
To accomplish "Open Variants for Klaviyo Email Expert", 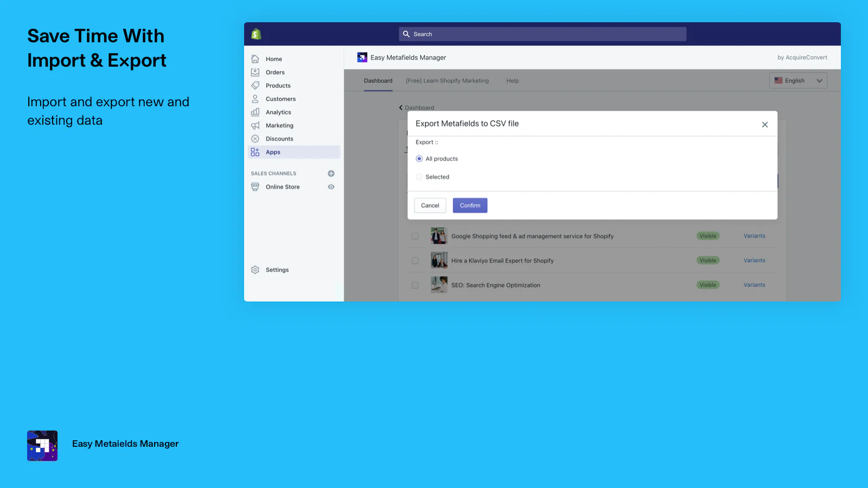I will click(754, 260).
